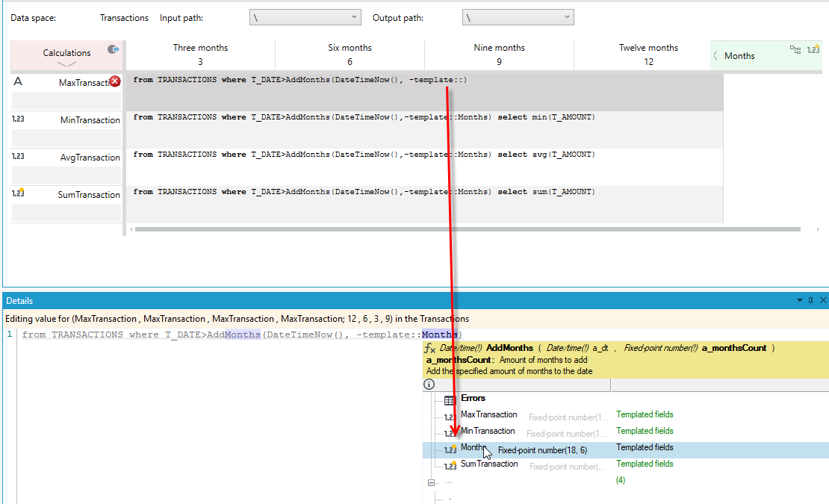
Task: Open the Details panel options dropdown arrow
Action: click(799, 300)
